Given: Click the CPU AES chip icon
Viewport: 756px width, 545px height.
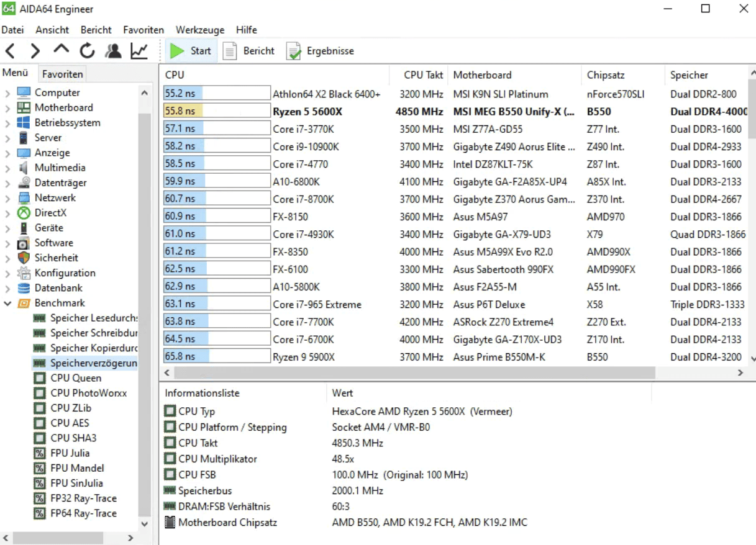Looking at the screenshot, I should tap(40, 423).
